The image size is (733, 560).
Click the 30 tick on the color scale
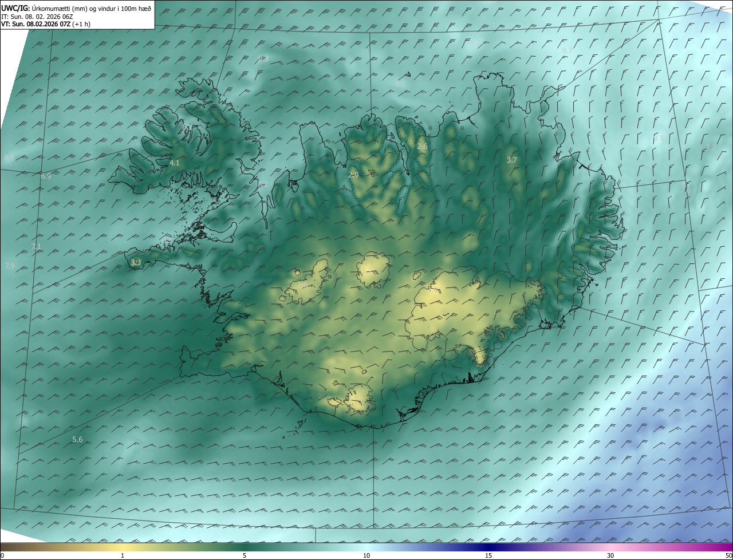(x=610, y=556)
